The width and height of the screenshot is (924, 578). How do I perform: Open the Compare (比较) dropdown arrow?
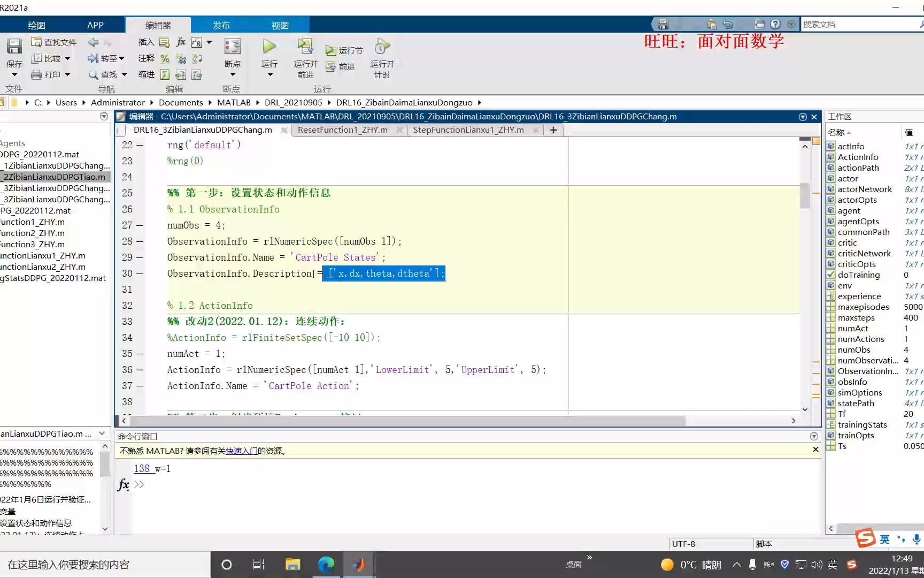click(67, 58)
